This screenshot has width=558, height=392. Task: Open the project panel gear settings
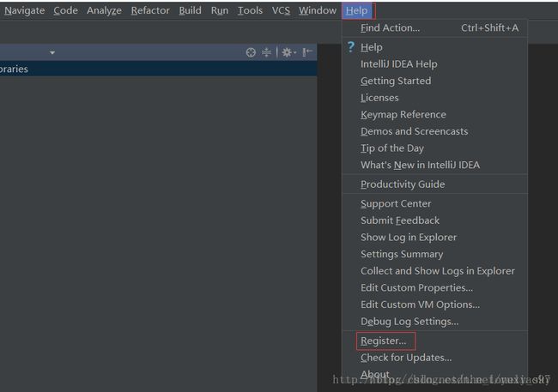pos(288,52)
